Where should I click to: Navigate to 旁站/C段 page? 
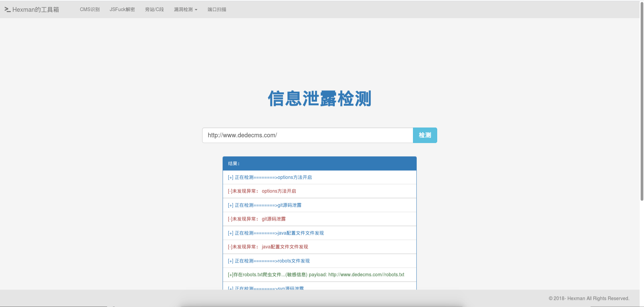(154, 9)
